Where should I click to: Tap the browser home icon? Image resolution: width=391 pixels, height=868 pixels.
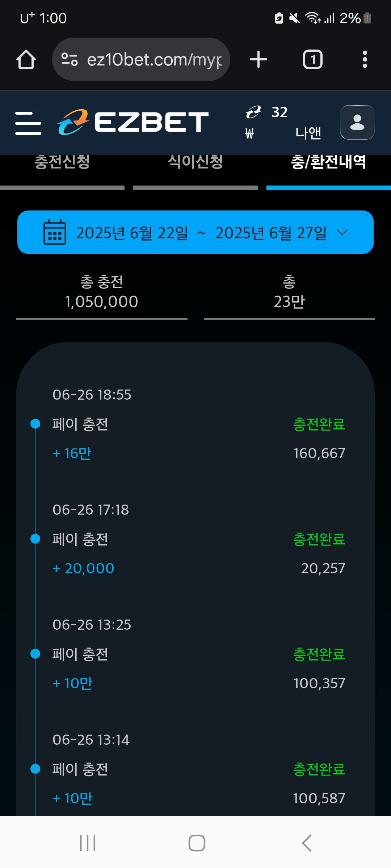26,60
